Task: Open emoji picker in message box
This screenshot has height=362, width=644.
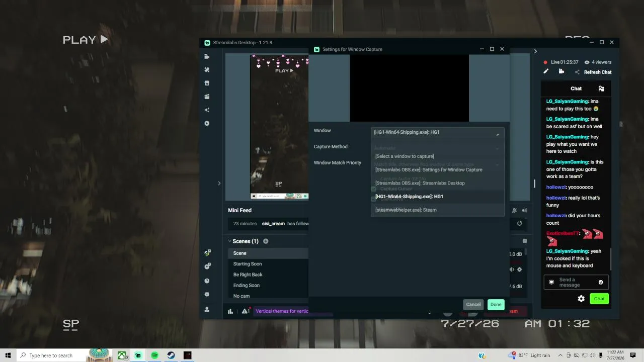Action: pos(601,283)
